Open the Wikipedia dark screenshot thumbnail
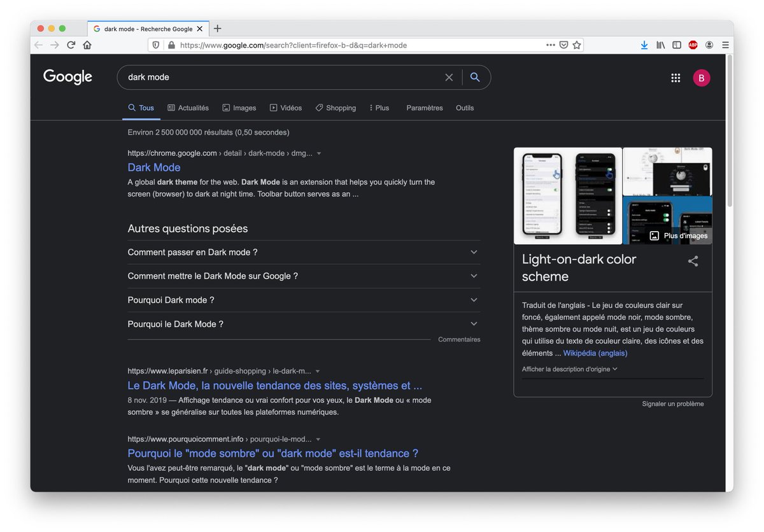This screenshot has height=532, width=764. point(667,172)
